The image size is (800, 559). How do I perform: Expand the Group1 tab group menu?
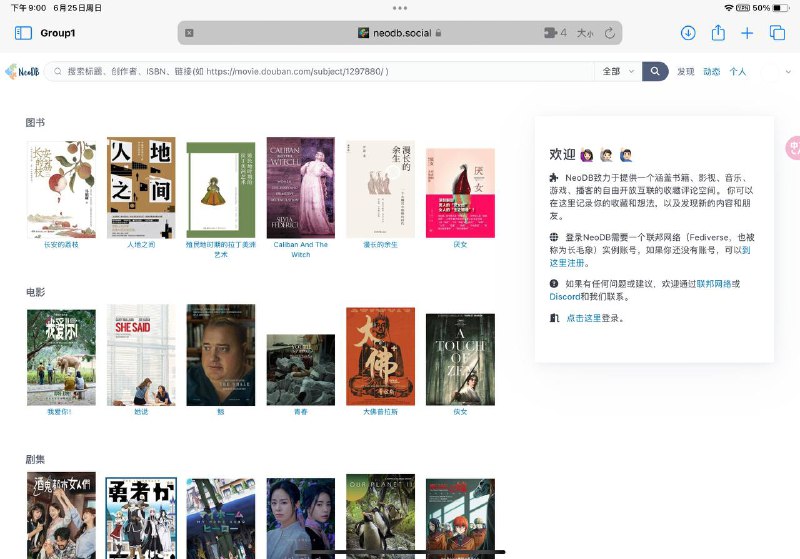tap(58, 33)
